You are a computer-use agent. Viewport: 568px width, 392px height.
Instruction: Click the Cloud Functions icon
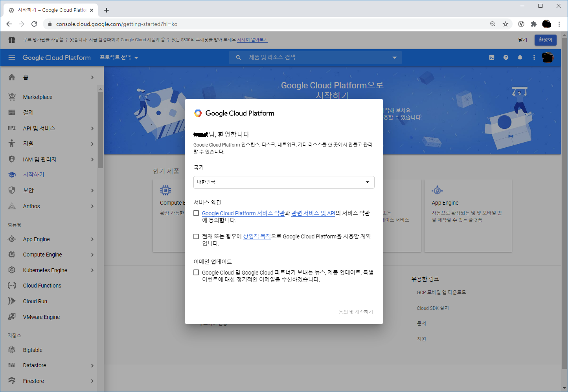pos(12,286)
